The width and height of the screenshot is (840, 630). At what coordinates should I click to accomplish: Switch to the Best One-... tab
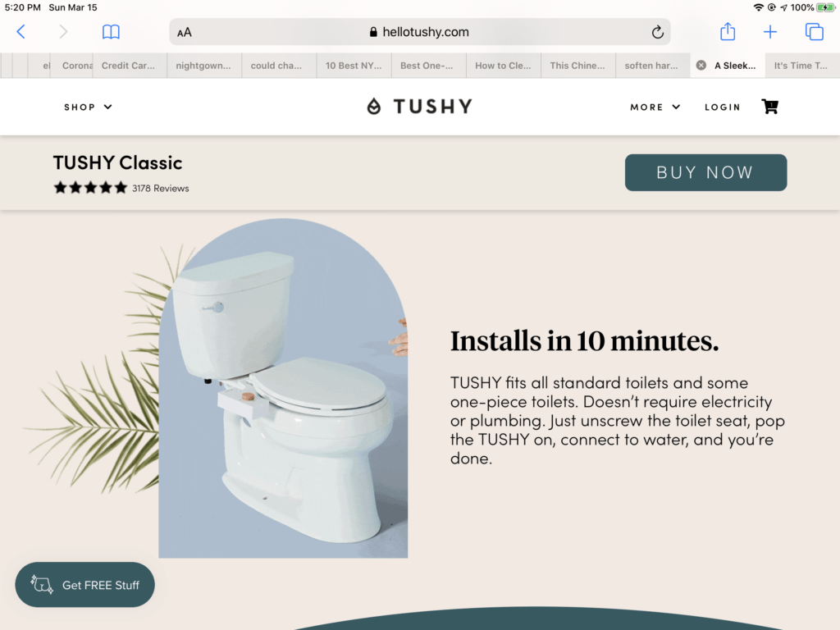coord(428,66)
